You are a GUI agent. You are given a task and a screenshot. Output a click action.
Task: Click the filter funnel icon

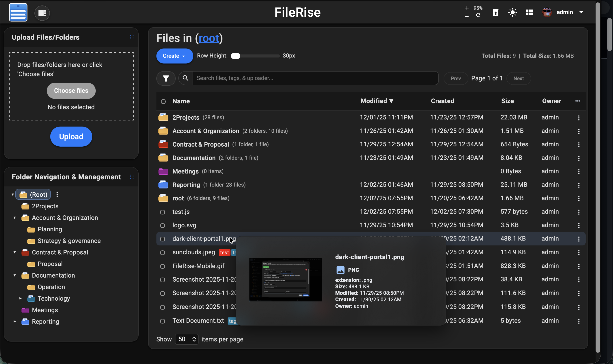(166, 78)
